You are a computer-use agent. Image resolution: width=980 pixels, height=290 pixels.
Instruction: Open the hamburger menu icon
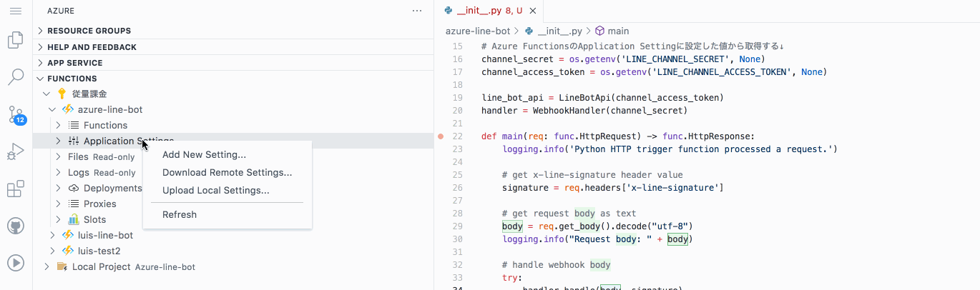point(16,11)
